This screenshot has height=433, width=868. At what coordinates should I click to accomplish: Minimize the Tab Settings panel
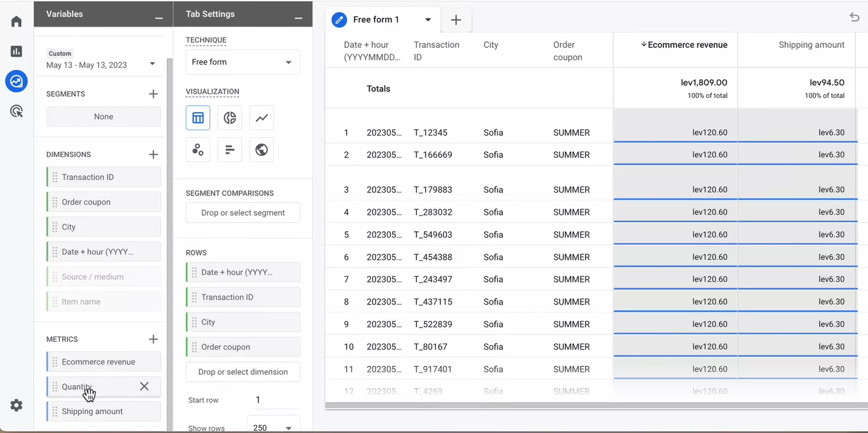coord(298,18)
